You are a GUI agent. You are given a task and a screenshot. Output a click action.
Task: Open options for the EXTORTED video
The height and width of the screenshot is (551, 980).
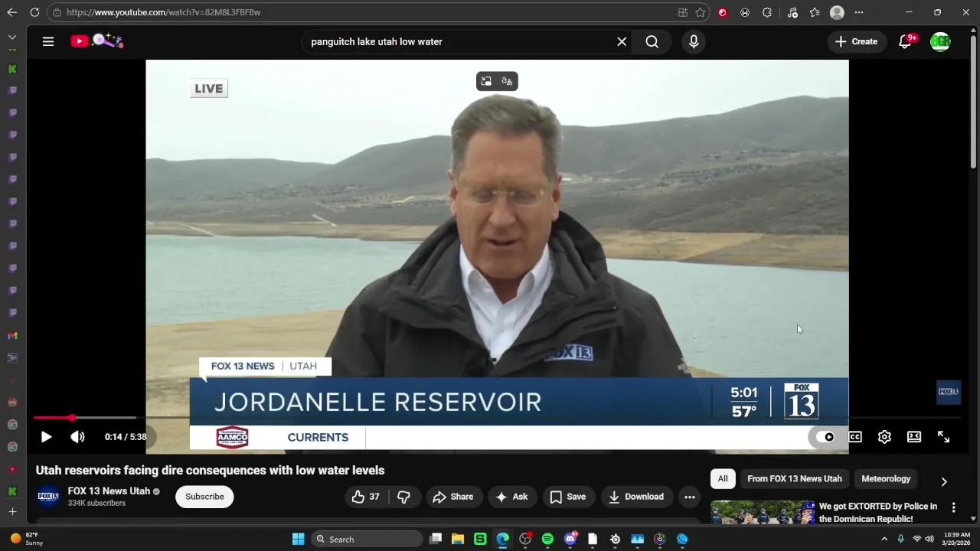(953, 507)
